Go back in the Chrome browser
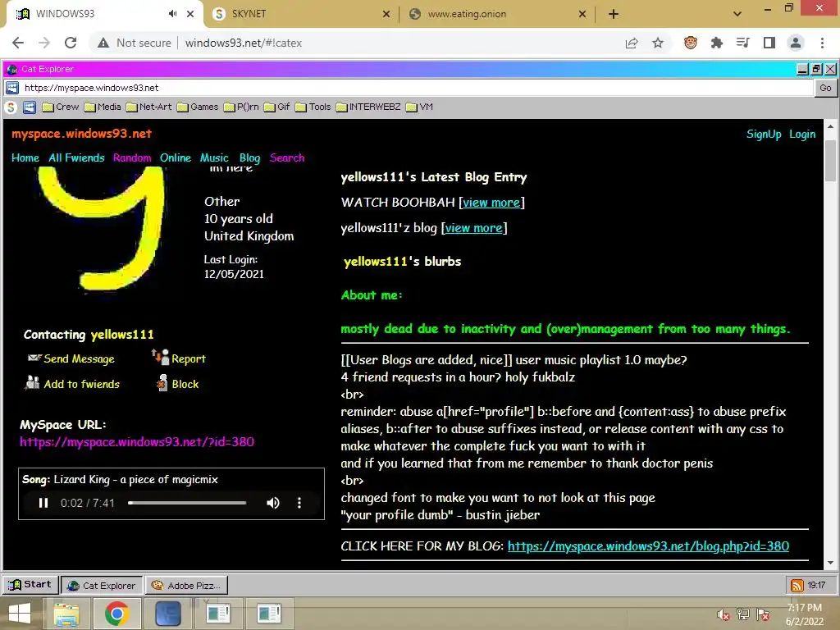This screenshot has height=630, width=840. click(18, 43)
